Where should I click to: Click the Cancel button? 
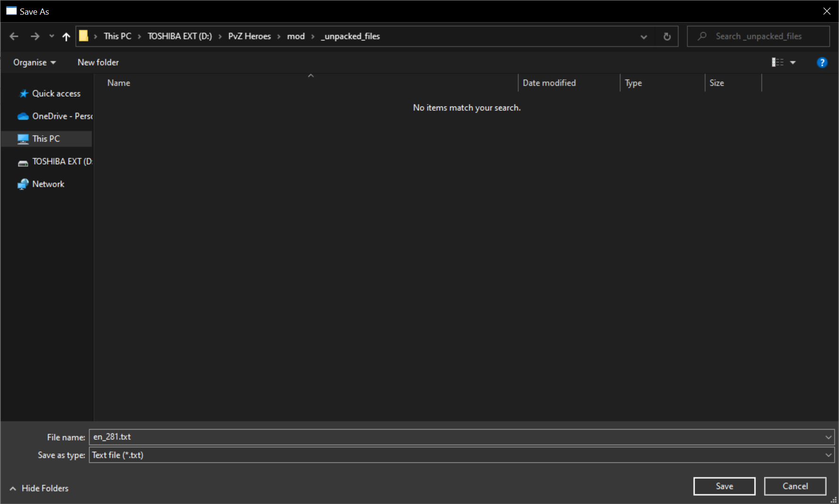point(795,486)
